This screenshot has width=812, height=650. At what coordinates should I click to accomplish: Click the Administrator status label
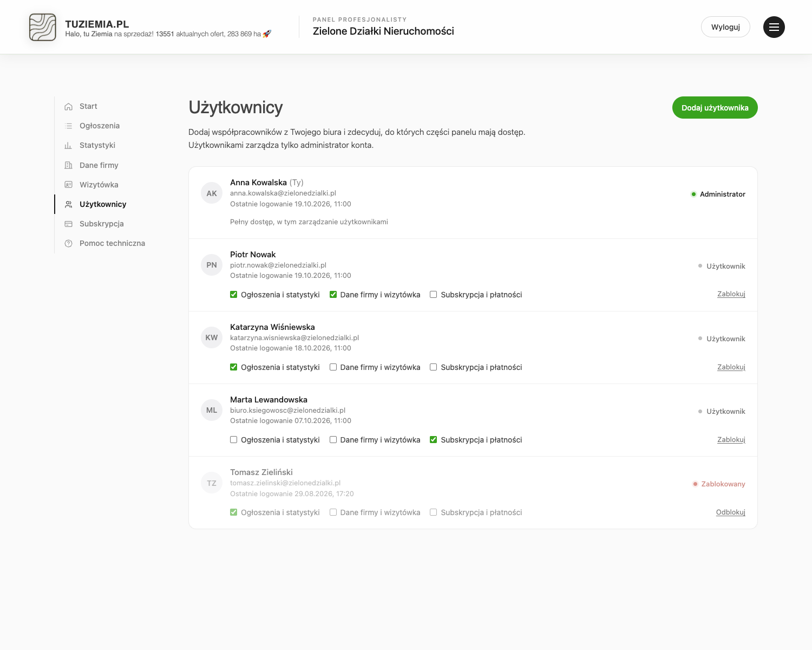coord(723,194)
